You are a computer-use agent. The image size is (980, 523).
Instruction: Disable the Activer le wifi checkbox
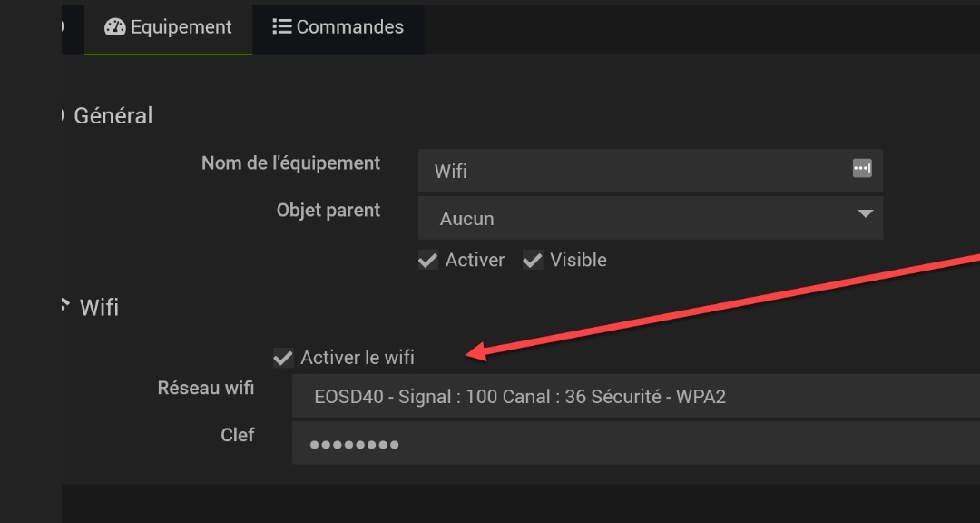[x=283, y=358]
